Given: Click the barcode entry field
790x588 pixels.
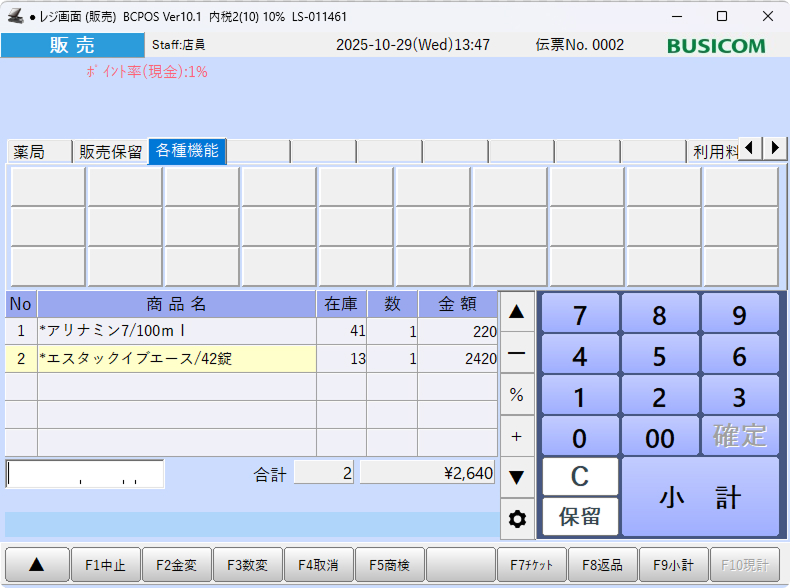Looking at the screenshot, I should (85, 474).
